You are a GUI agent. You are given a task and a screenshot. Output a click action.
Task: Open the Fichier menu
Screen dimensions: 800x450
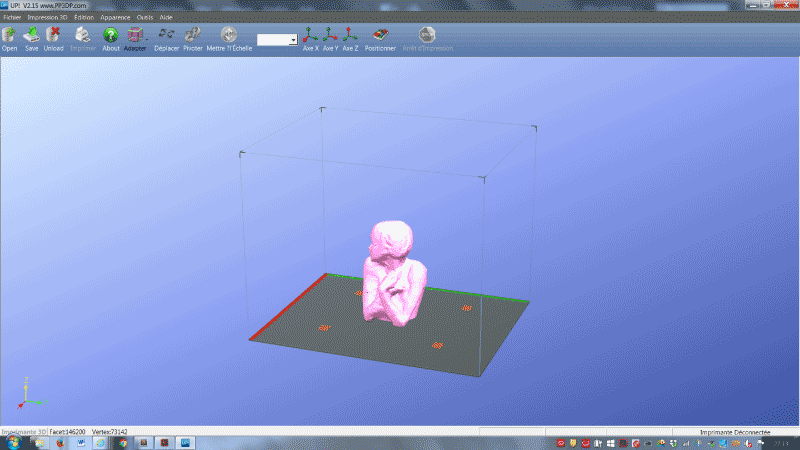[12, 17]
